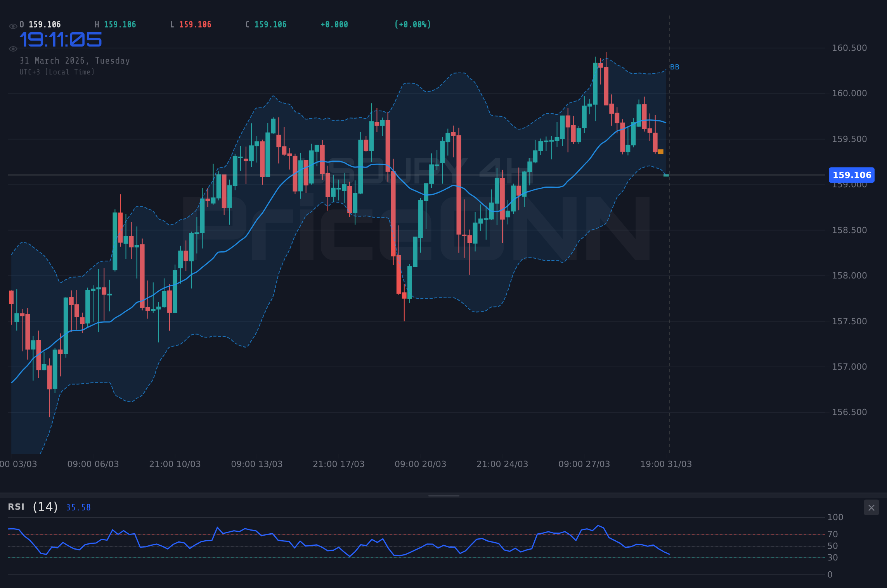Click the 19:11:05 clock display

pos(61,39)
